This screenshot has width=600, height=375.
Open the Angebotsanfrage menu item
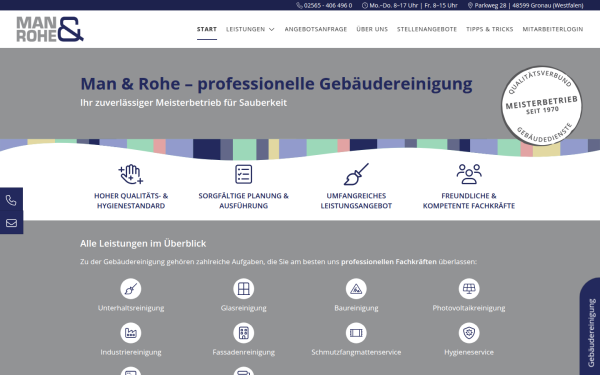click(x=316, y=29)
